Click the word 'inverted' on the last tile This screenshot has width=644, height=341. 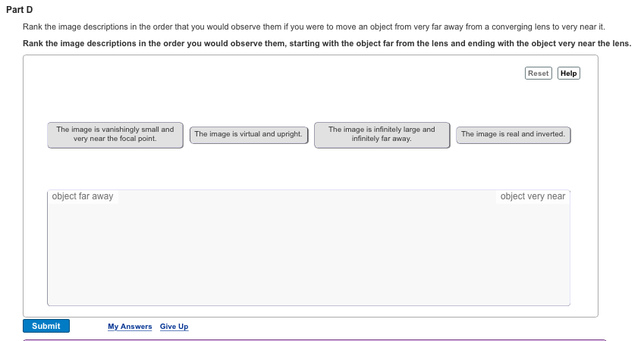[x=549, y=134]
